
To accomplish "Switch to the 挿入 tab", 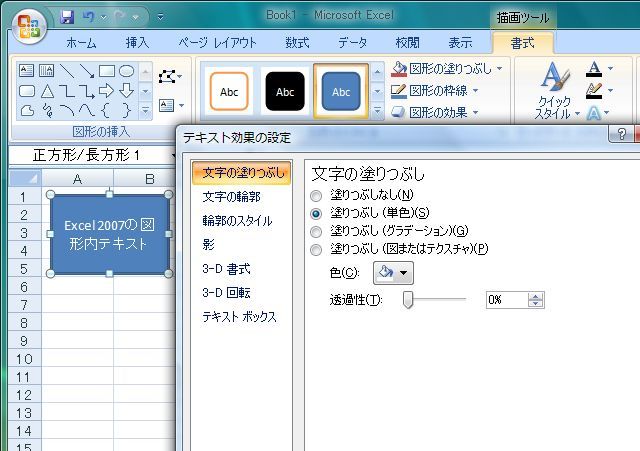I will coord(137,42).
